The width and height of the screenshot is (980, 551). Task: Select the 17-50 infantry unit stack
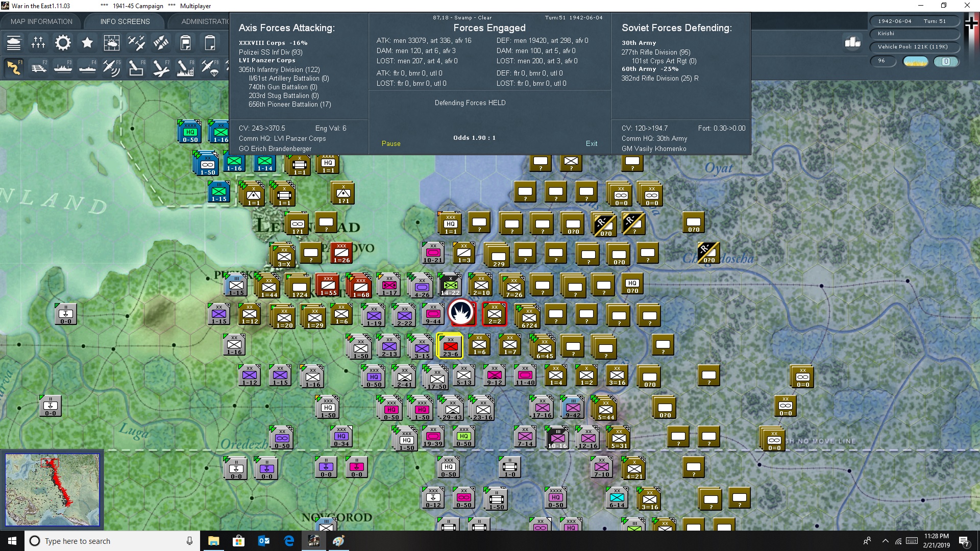coord(436,378)
